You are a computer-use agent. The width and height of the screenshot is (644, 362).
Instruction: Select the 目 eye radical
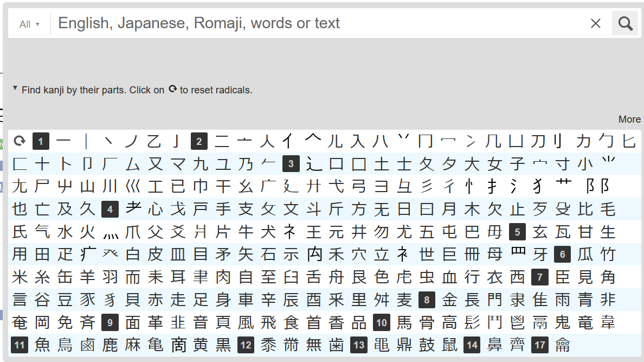(x=201, y=254)
